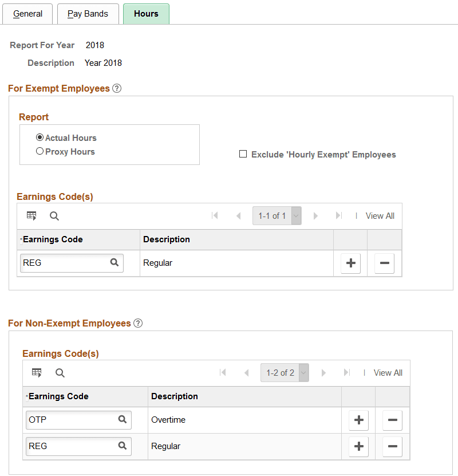Switch to the Pay Bands tab
This screenshot has width=458, height=476.
tap(88, 13)
